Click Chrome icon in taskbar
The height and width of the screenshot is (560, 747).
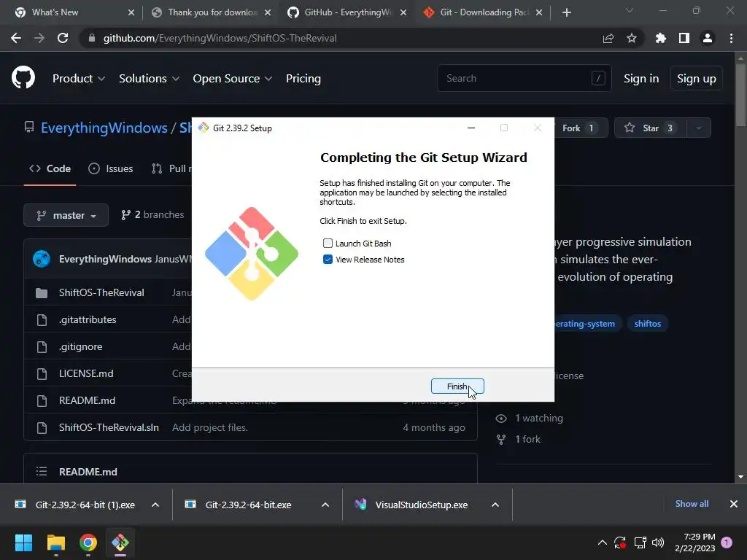point(88,542)
